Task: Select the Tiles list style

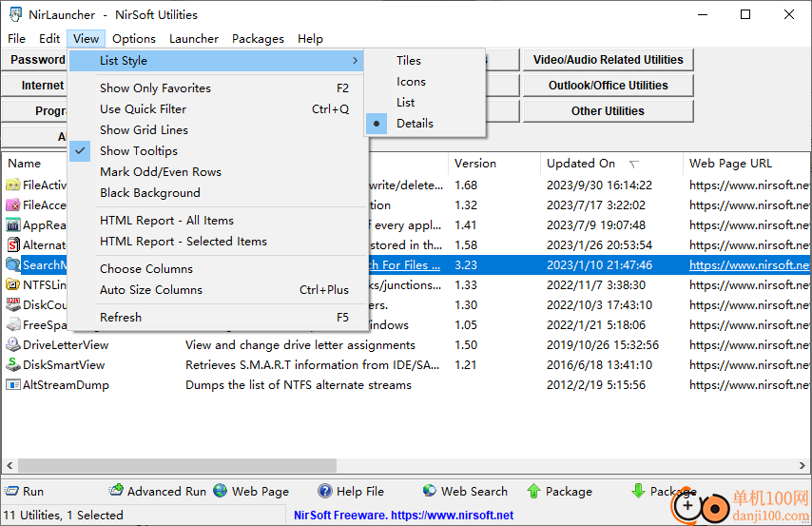Action: (425, 61)
